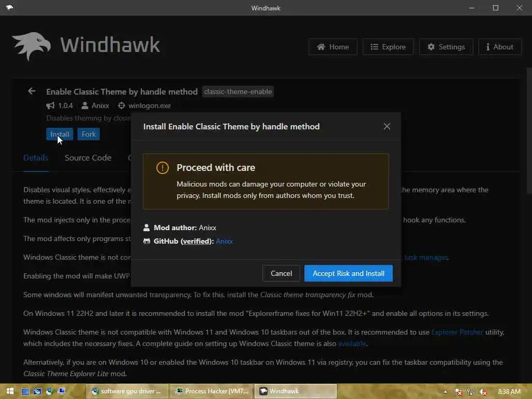Image resolution: width=532 pixels, height=399 pixels.
Task: Go back using the left arrow
Action: (32, 91)
